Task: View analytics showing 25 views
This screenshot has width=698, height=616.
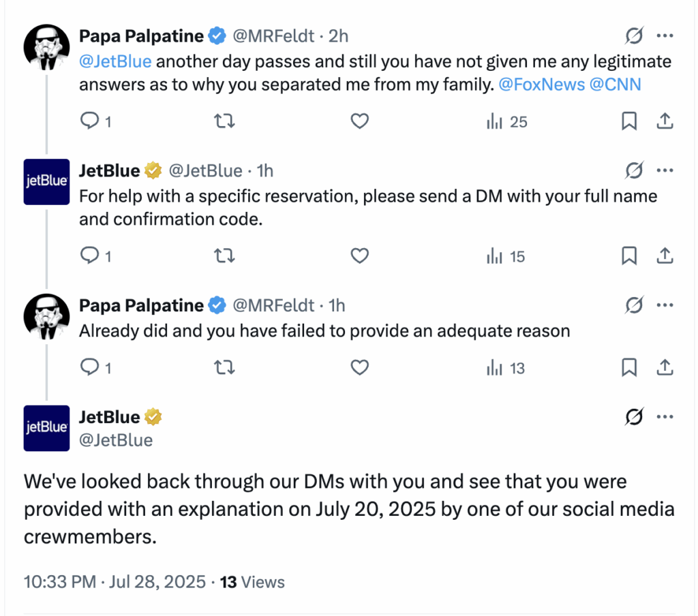Action: tap(507, 122)
